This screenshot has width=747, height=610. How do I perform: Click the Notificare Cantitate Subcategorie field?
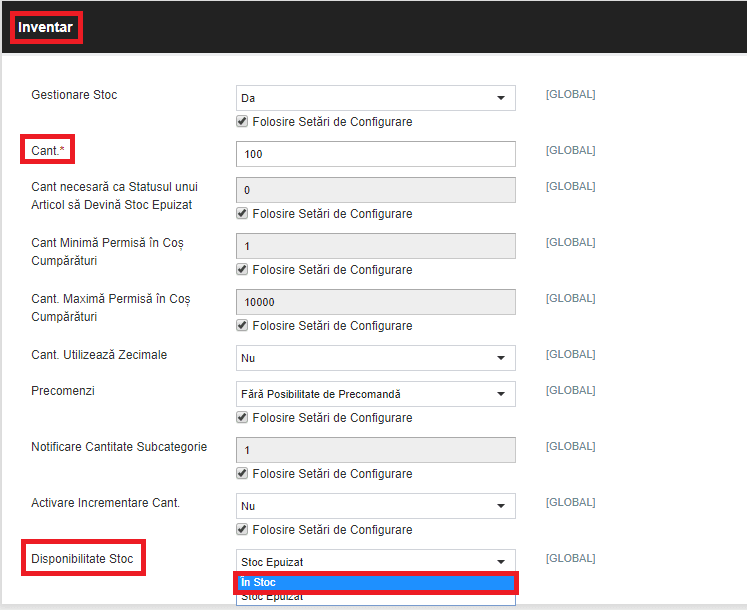[x=375, y=450]
